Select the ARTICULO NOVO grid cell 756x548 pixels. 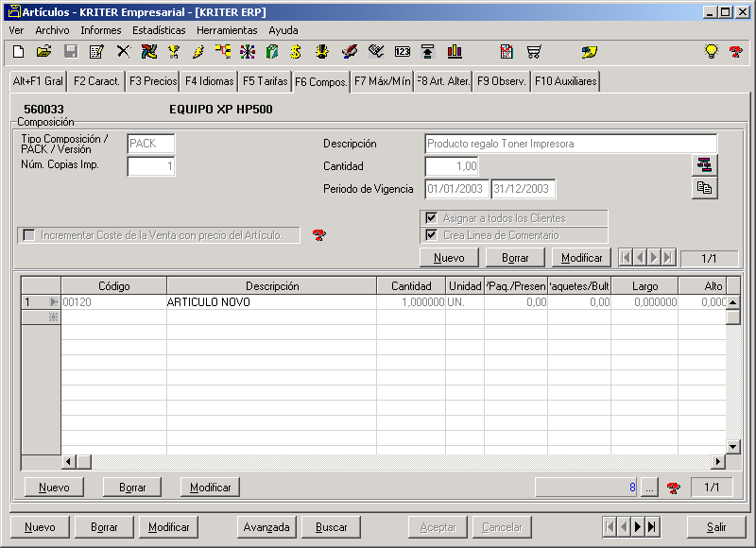click(x=271, y=302)
